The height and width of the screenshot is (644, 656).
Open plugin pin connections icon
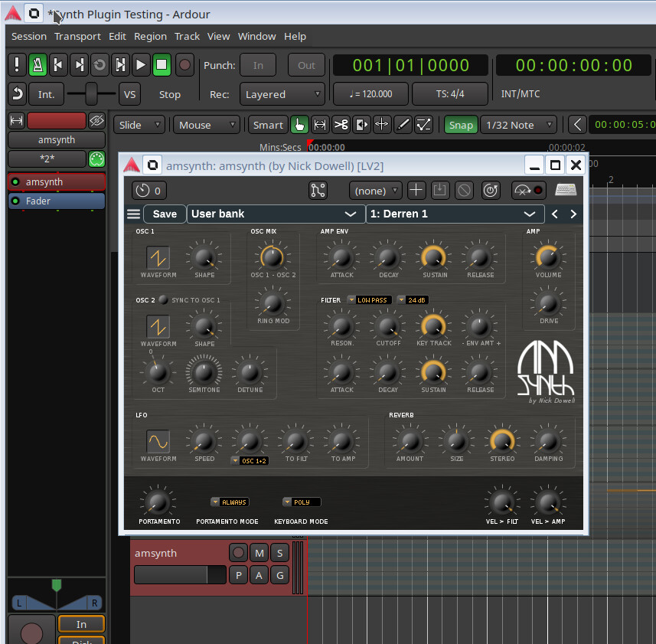coord(318,191)
